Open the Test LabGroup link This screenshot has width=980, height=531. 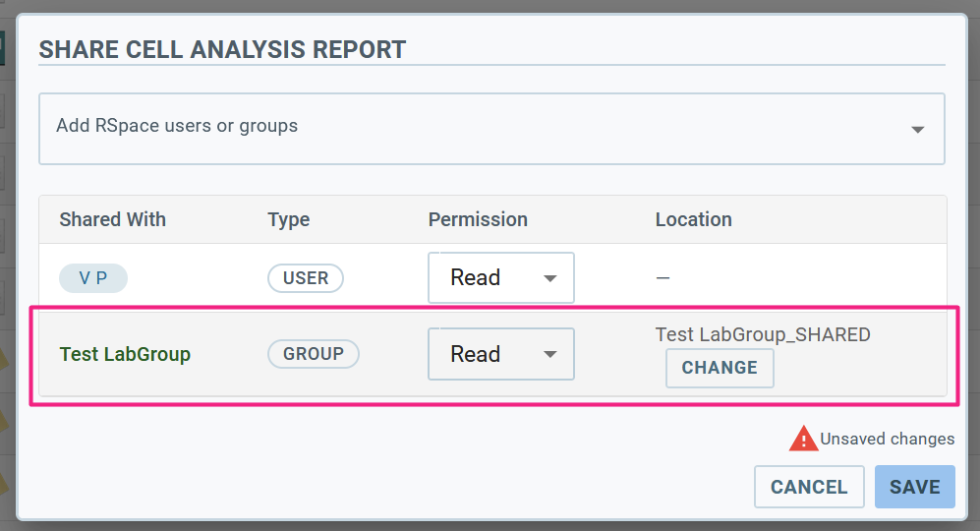click(x=125, y=354)
